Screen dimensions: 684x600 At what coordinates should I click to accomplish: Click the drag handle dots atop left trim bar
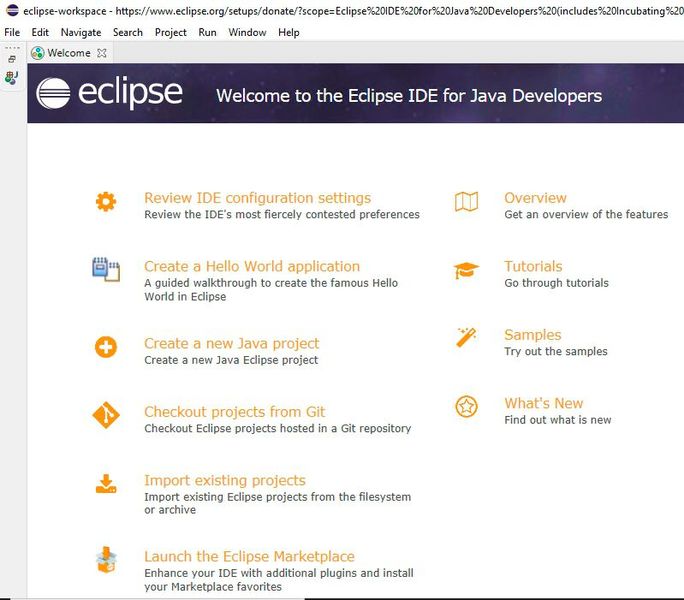coord(12,48)
